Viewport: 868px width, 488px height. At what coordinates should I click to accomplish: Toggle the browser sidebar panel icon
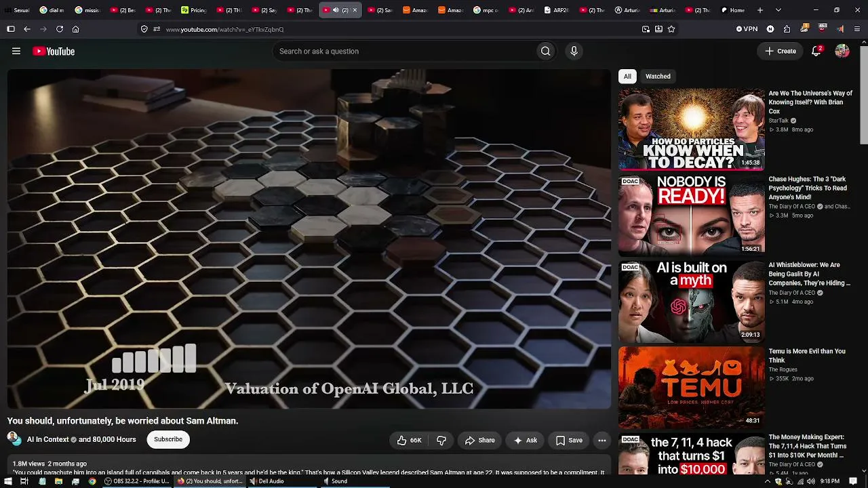tap(11, 29)
